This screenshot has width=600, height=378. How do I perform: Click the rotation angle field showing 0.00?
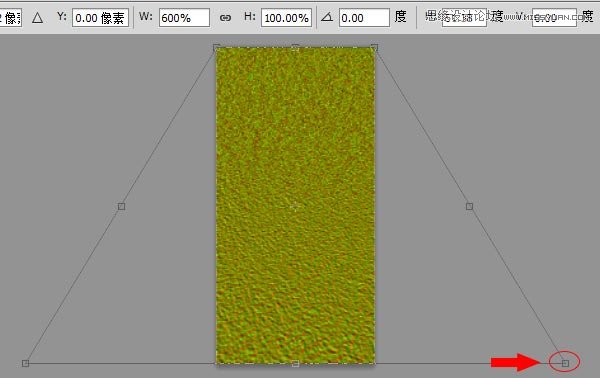pyautogui.click(x=364, y=18)
